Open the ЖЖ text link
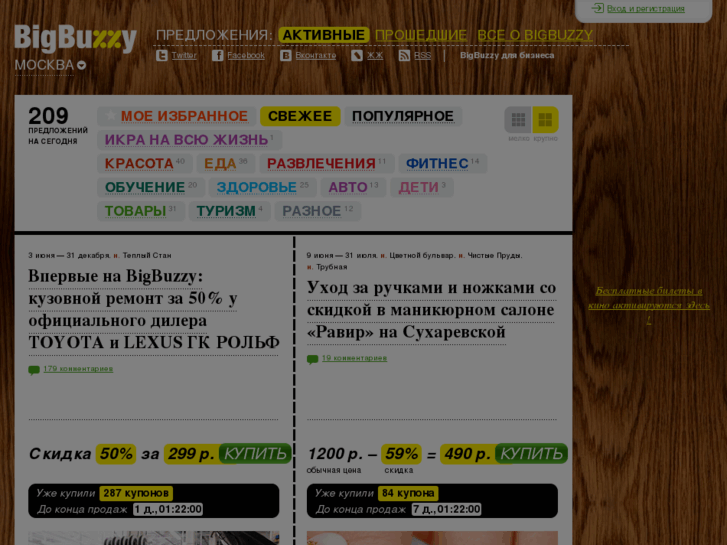The image size is (727, 545). click(x=375, y=56)
